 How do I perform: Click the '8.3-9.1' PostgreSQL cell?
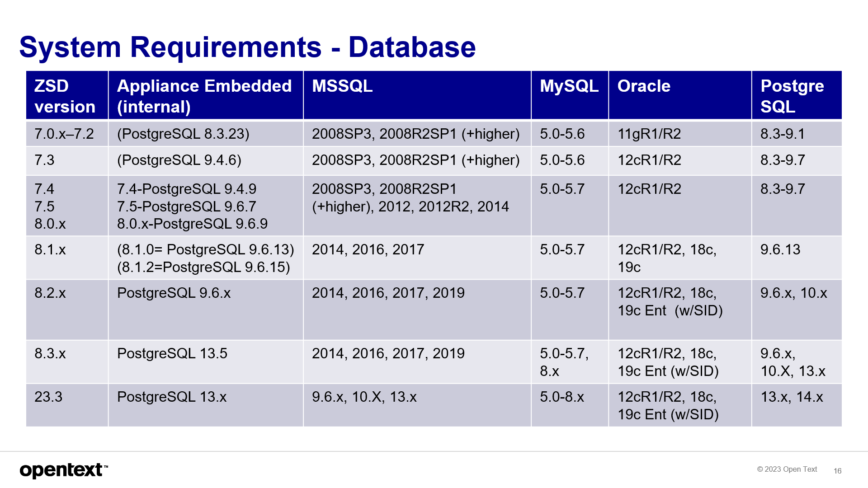click(797, 133)
